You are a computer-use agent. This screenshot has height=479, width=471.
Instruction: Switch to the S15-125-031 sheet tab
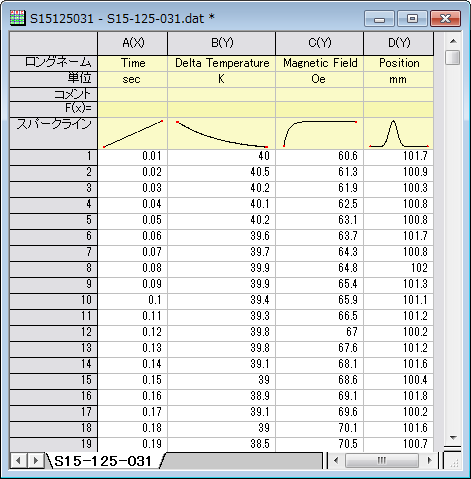pos(103,461)
